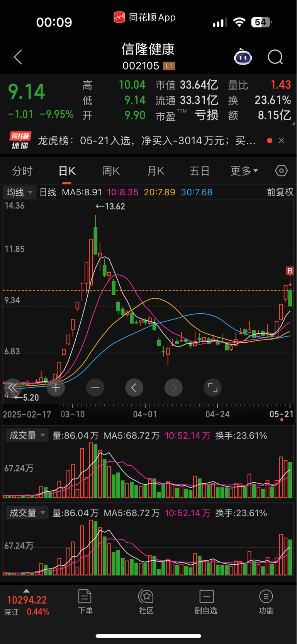Tap the orange 20:7.89 MA value
Image resolution: width=297 pixels, height=644 pixels.
(x=160, y=192)
